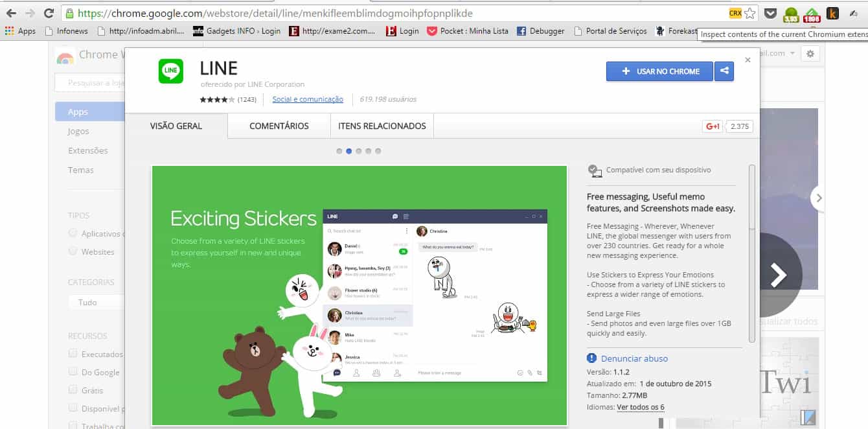868x429 pixels.
Task: Click the 2.375 Google+ count
Action: pyautogui.click(x=740, y=126)
